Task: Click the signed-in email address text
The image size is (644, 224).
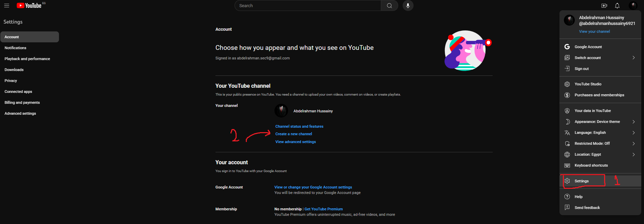Action: tap(263, 58)
